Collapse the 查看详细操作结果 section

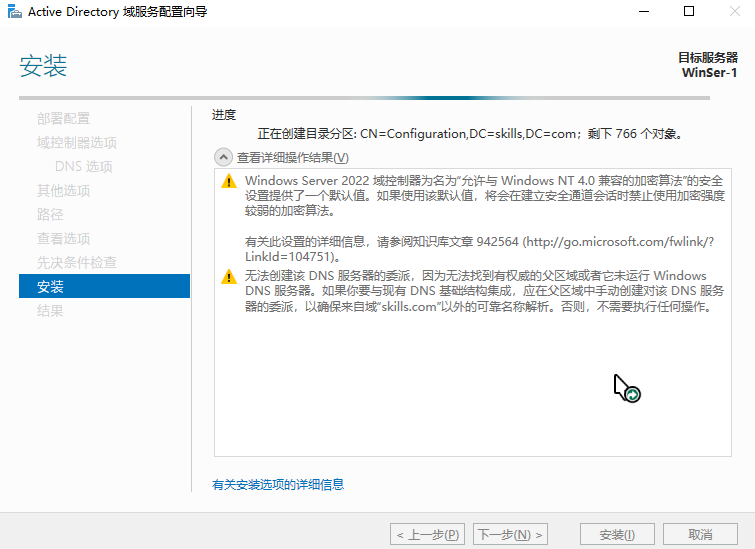[222, 157]
